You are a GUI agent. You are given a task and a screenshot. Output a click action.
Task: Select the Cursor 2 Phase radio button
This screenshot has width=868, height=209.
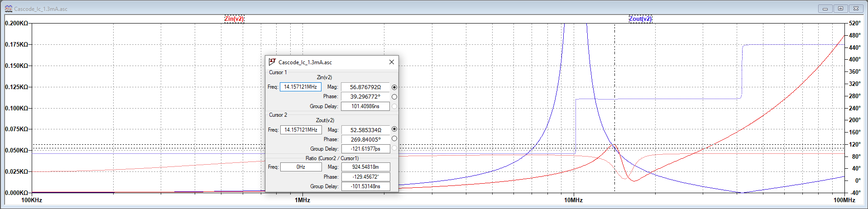[x=394, y=139]
